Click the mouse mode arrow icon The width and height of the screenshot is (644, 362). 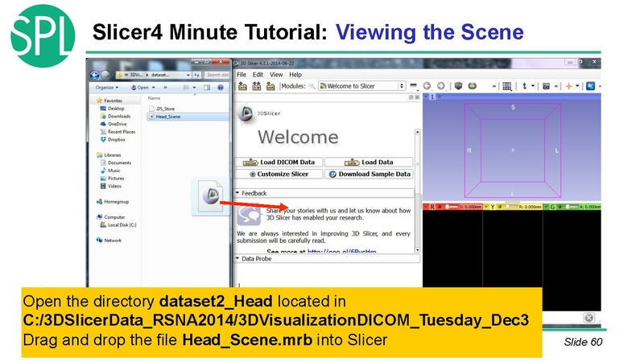pos(525,86)
